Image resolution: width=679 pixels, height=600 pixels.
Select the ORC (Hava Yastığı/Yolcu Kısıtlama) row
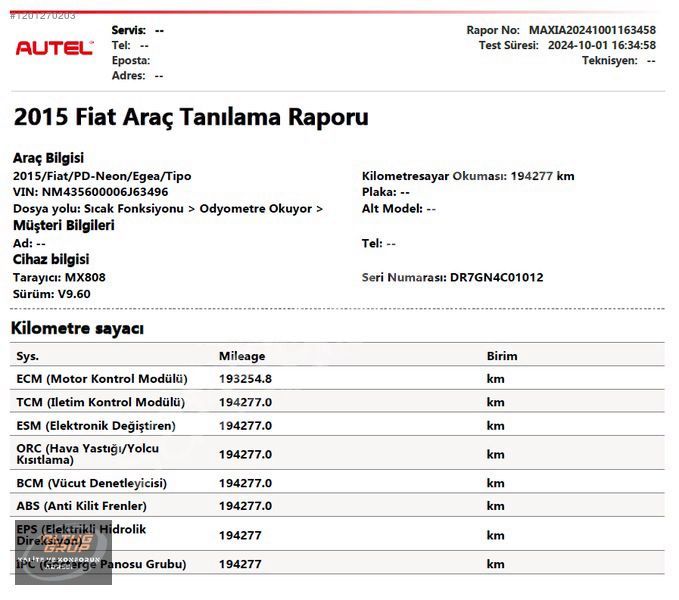(337, 454)
